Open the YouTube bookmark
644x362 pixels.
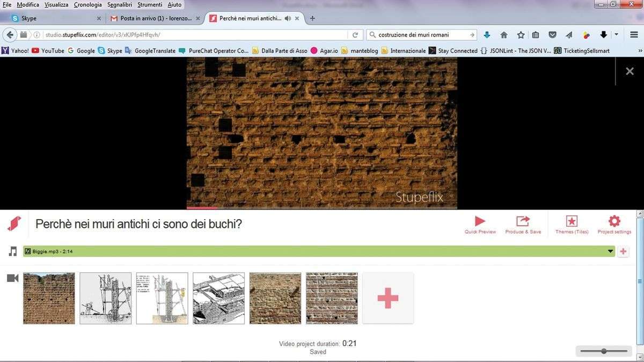48,50
